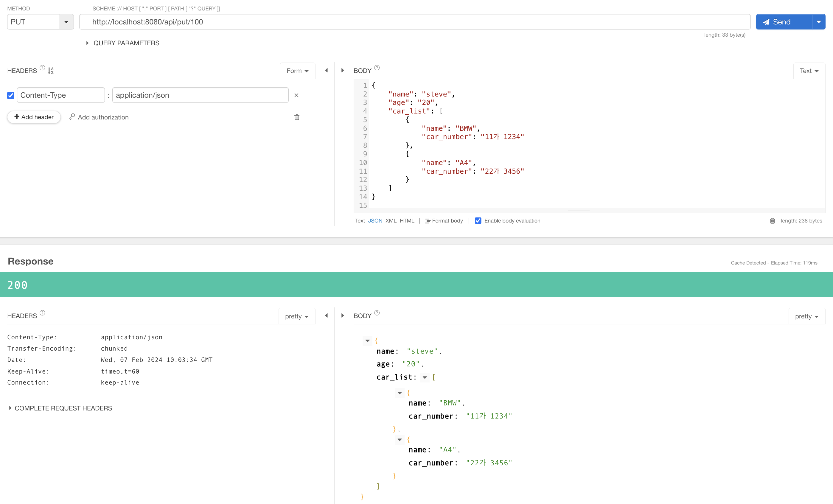Screen dimensions: 833x504
Task: Switch body syntax to XML
Action: point(391,221)
